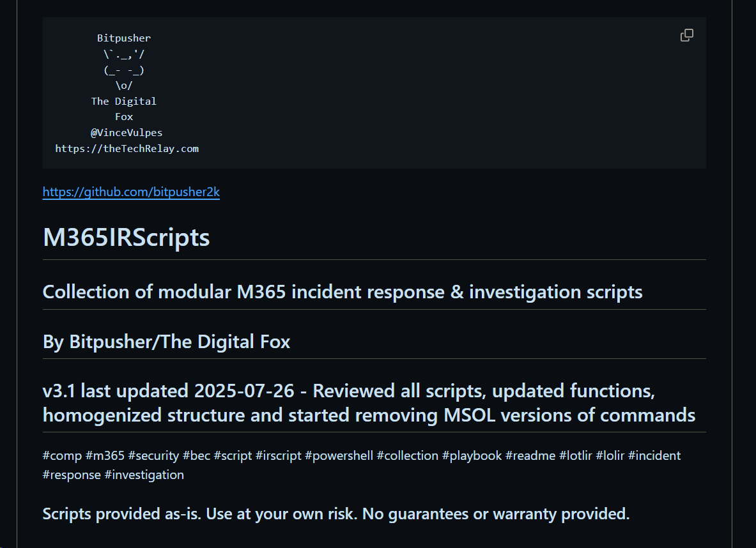
Task: Click the #readme hashtag
Action: pos(530,455)
